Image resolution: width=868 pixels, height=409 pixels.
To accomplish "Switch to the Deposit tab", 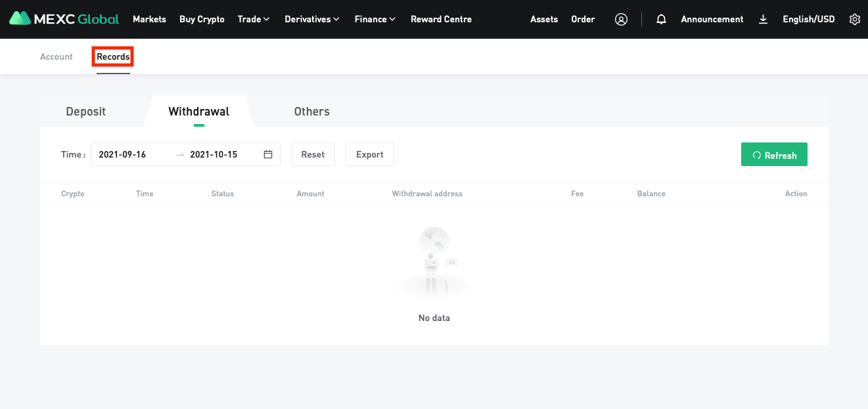I will click(86, 111).
